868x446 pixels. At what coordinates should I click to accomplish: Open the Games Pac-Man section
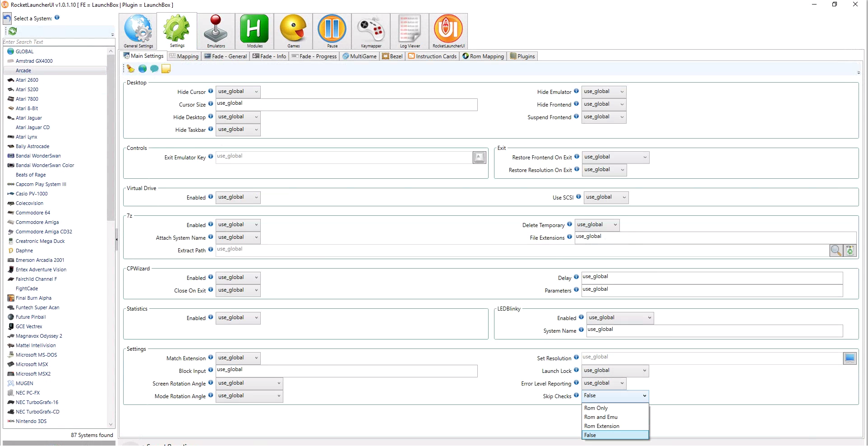click(x=293, y=31)
